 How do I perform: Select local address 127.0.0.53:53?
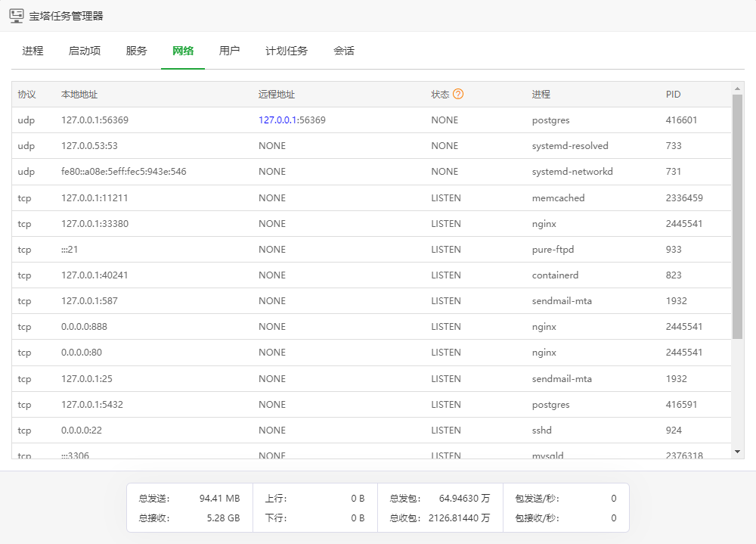[x=89, y=146]
